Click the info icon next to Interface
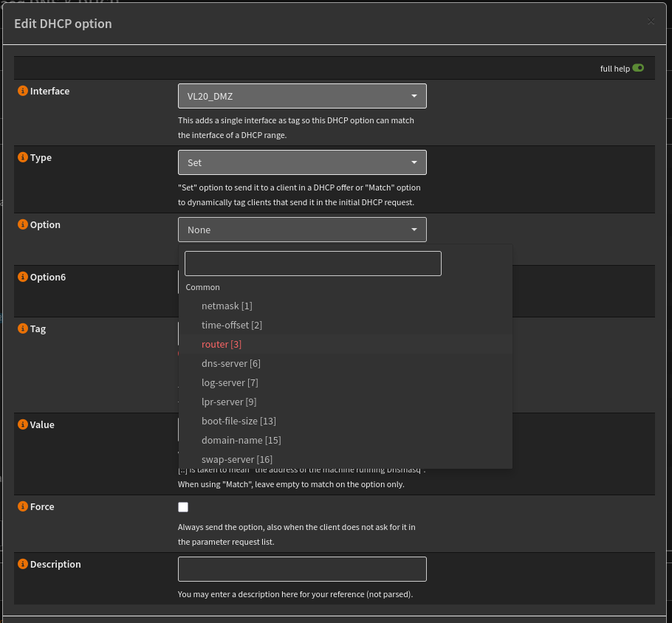The height and width of the screenshot is (623, 672). pyautogui.click(x=21, y=91)
